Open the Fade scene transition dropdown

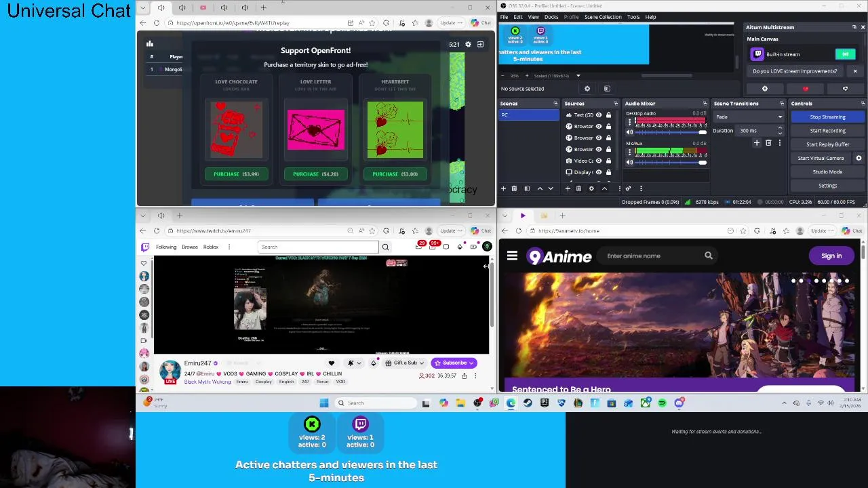point(749,117)
